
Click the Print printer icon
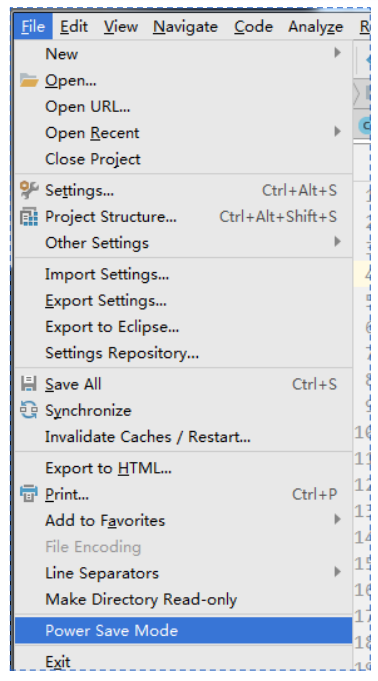pyautogui.click(x=29, y=494)
